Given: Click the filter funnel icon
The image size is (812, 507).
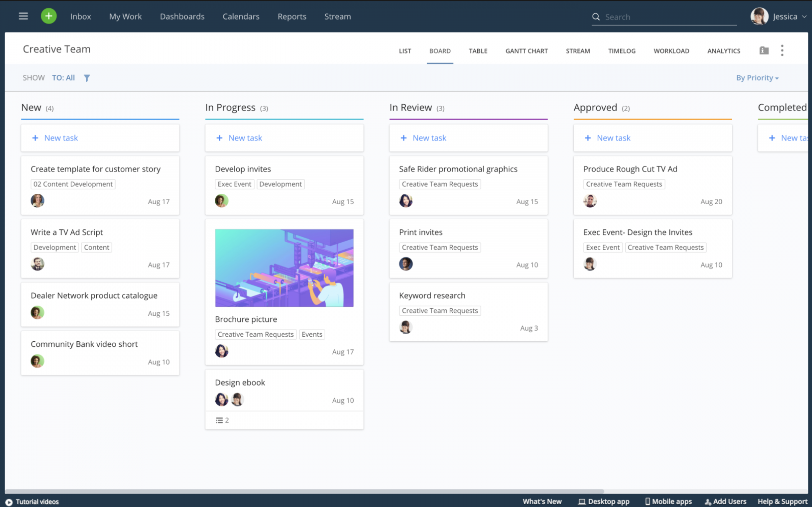Looking at the screenshot, I should tap(87, 78).
